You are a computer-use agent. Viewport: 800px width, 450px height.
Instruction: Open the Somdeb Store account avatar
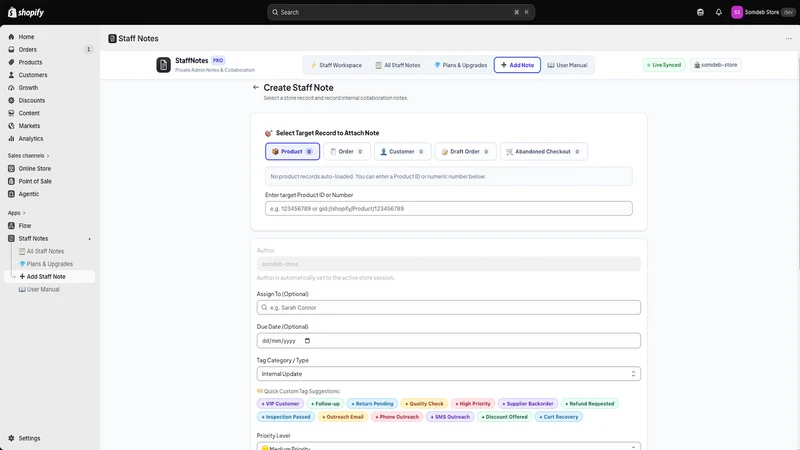(x=737, y=12)
